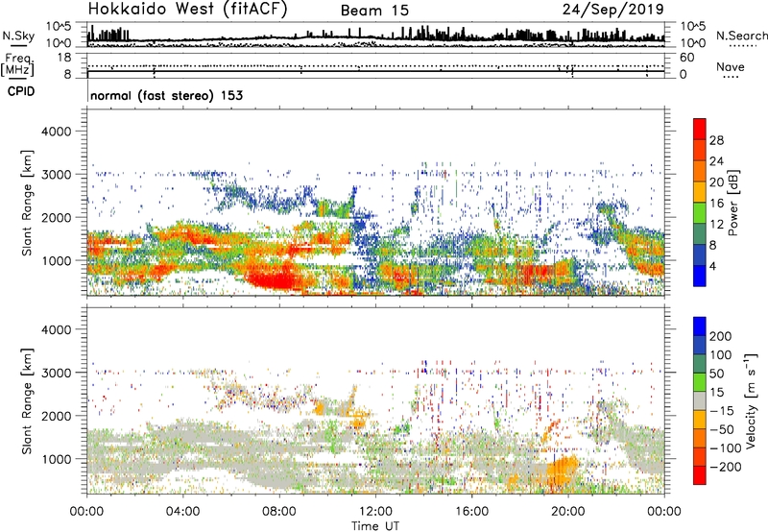Viewport: 768px width, 532px height.
Task: Pick the blue top segment of Velocity colorbar
Action: tap(700, 326)
